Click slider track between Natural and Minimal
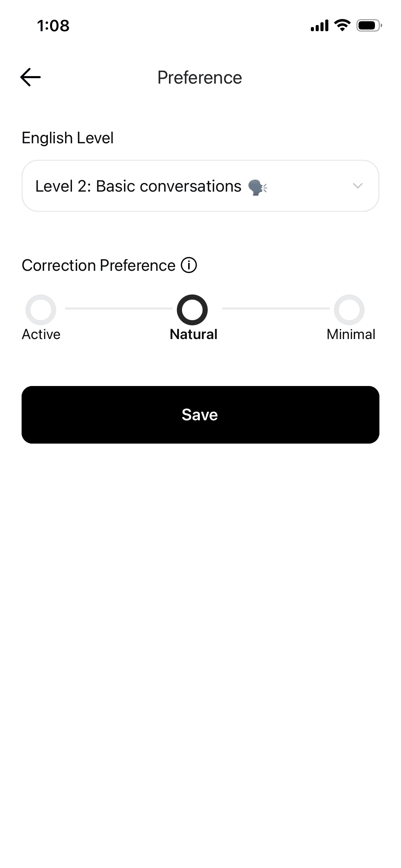The height and width of the screenshot is (868, 401). point(276,309)
